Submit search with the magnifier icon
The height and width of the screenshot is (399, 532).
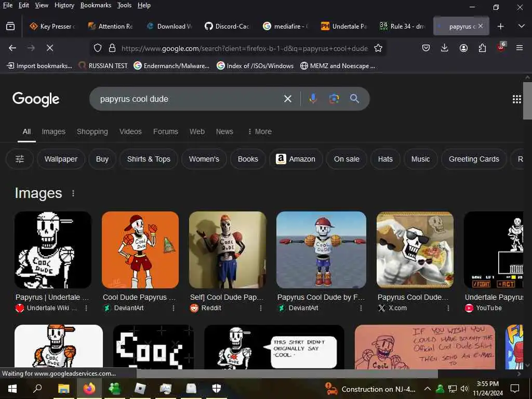(354, 99)
